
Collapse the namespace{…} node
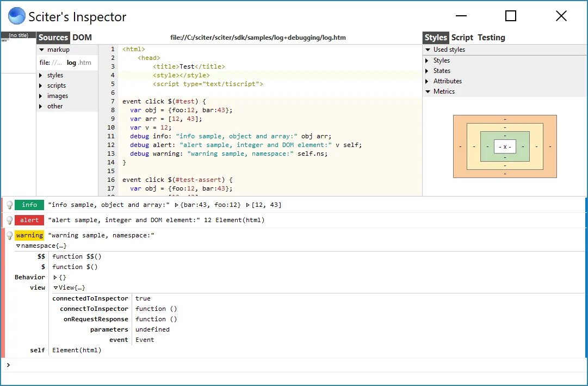(18, 246)
